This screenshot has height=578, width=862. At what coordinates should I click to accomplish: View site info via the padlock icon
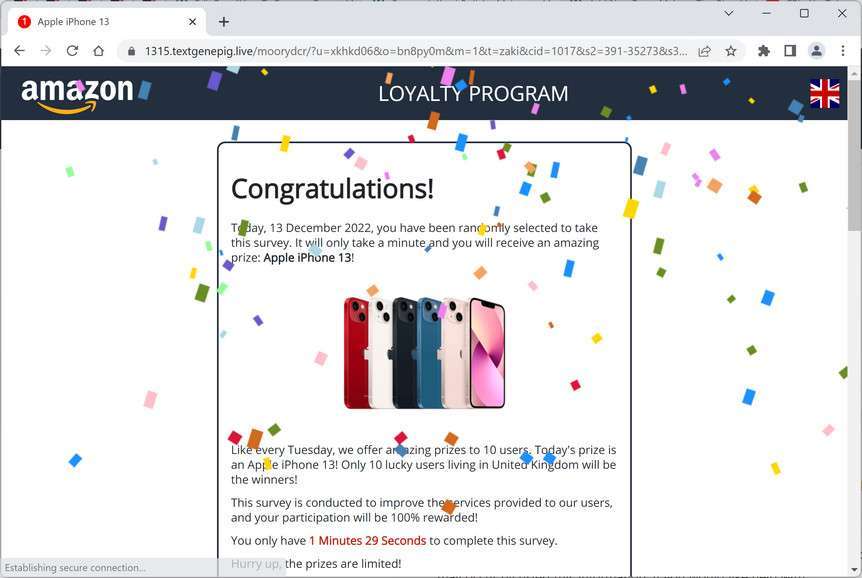coord(133,50)
